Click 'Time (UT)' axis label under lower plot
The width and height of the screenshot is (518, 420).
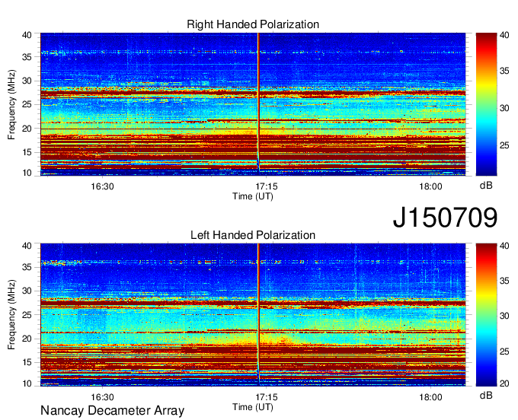[x=253, y=407]
